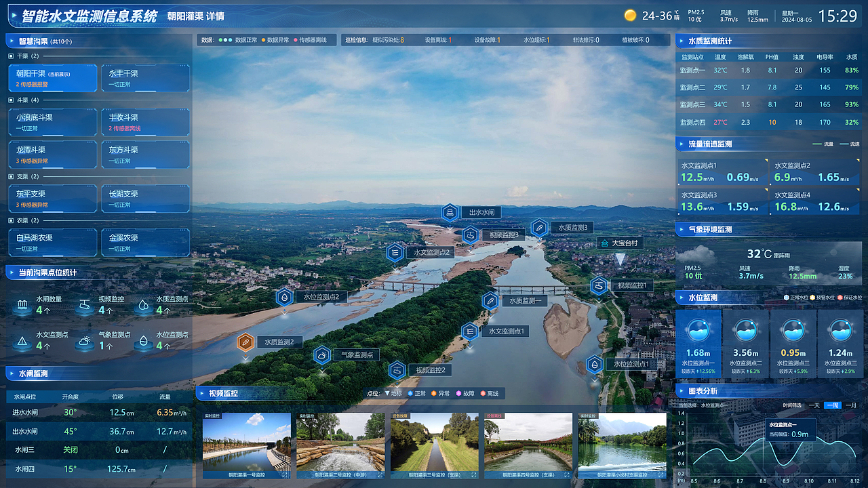Toggle the 斗渠 (4) group checkbox
This screenshot has width=868, height=488.
(x=11, y=100)
